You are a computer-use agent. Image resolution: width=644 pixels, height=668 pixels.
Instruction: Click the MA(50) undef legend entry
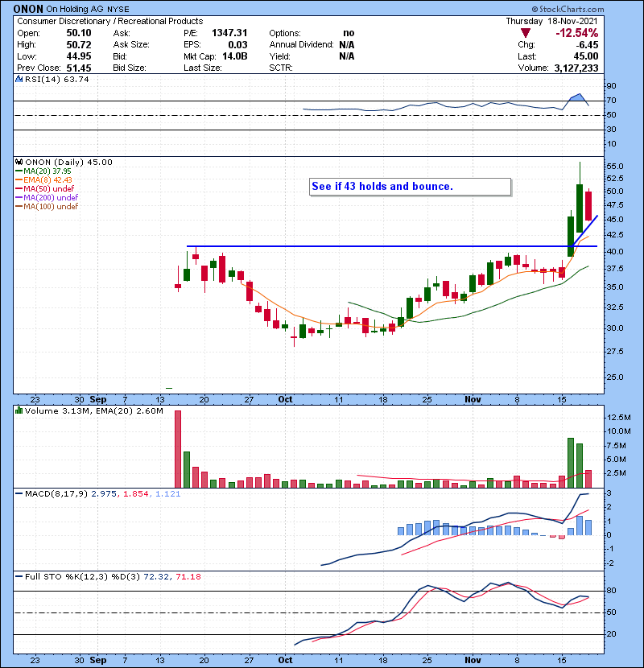click(48, 188)
